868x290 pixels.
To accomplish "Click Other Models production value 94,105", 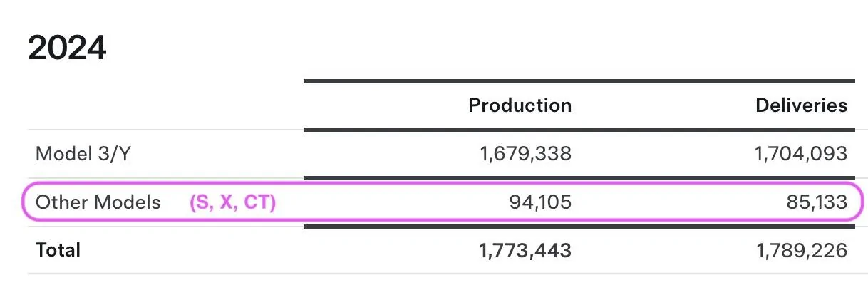I will click(540, 202).
